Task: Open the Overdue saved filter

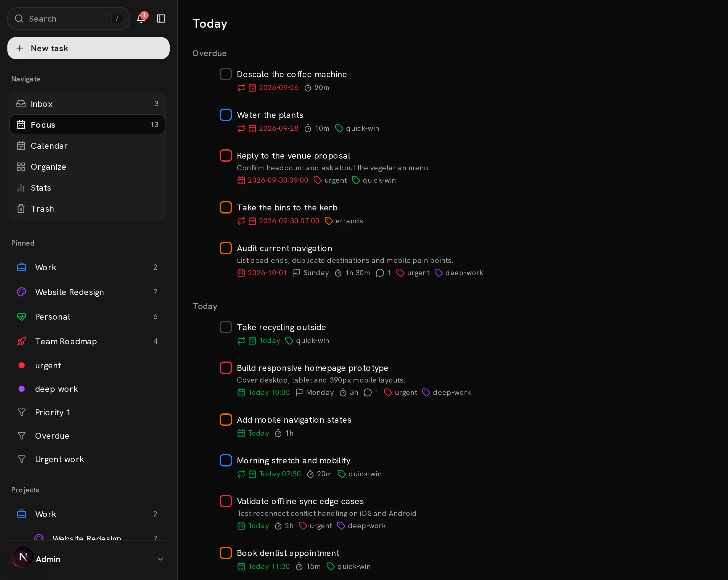Action: point(88,436)
